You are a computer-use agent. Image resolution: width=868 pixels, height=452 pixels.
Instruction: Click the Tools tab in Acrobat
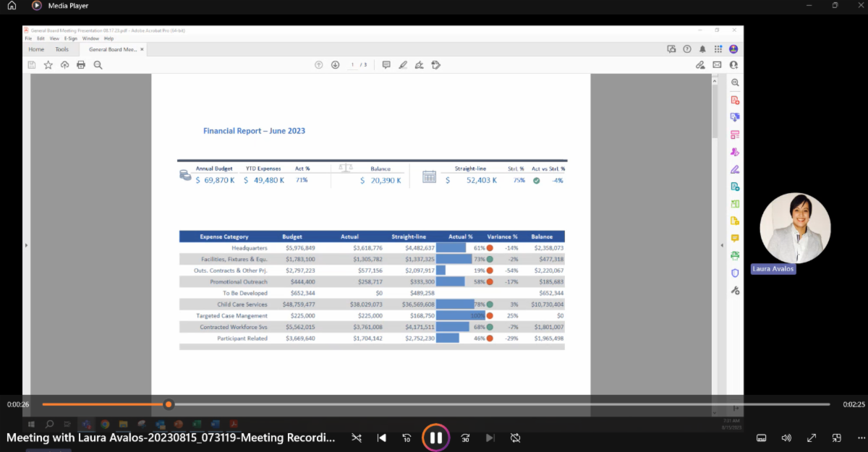pyautogui.click(x=62, y=49)
